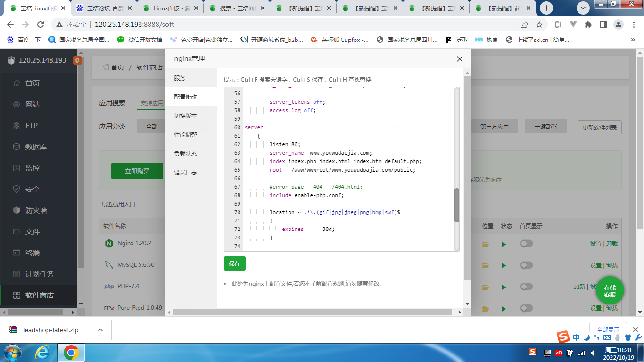Image resolution: width=644 pixels, height=362 pixels.
Task: Click the Sogou IME soft keyboard icon
Action: [x=607, y=337]
